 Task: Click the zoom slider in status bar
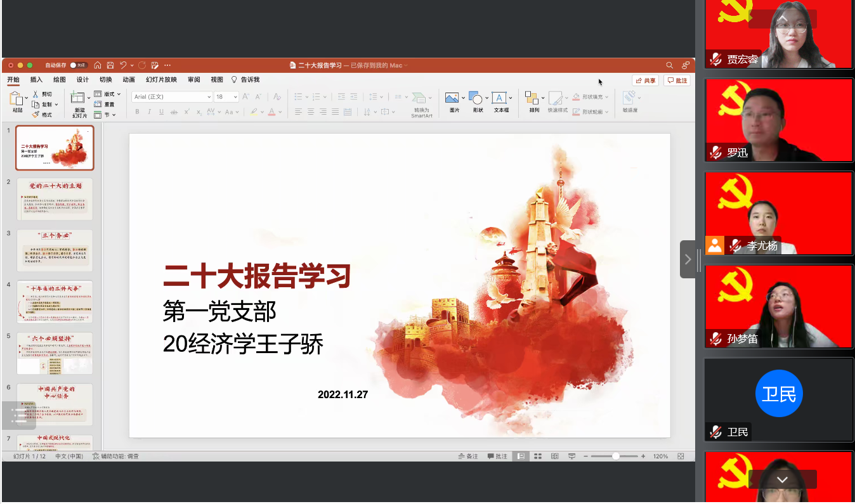tap(615, 456)
